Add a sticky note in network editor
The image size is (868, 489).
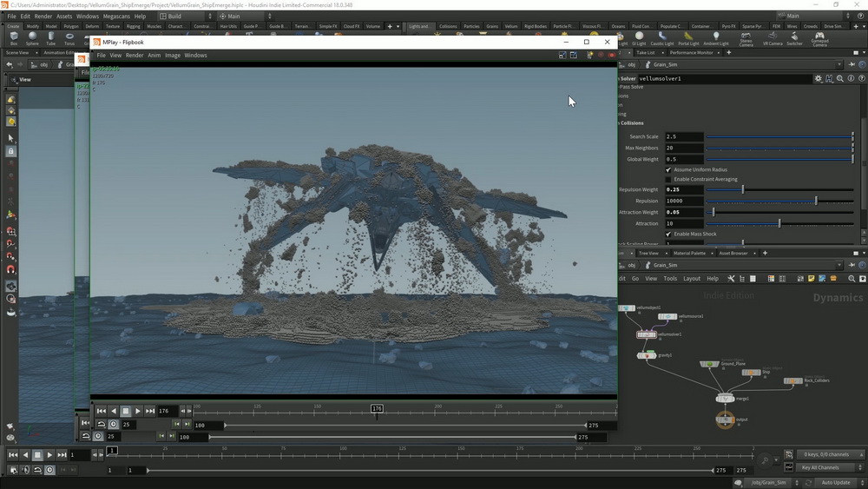(x=811, y=279)
